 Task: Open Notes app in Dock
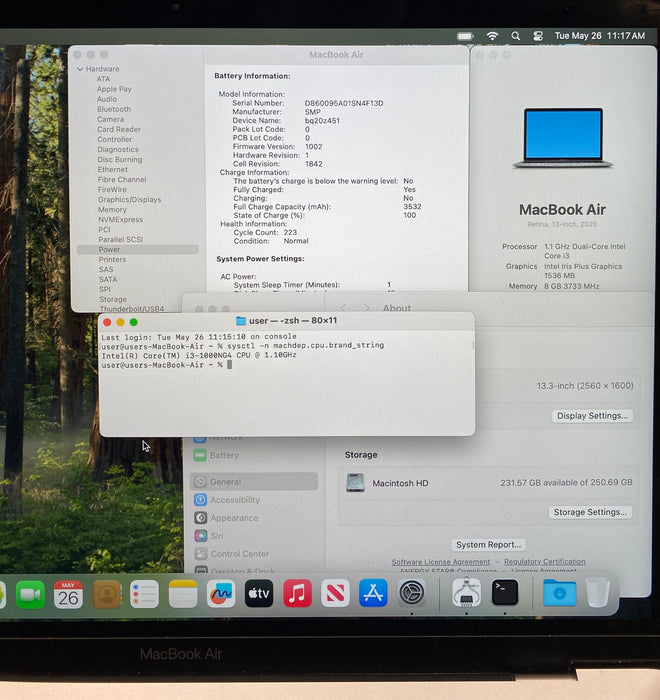pyautogui.click(x=183, y=594)
